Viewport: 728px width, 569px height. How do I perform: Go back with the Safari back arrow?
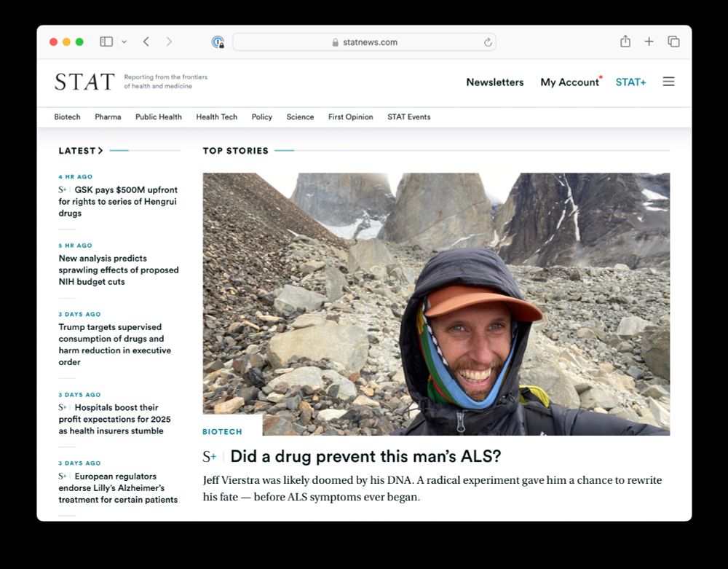146,42
